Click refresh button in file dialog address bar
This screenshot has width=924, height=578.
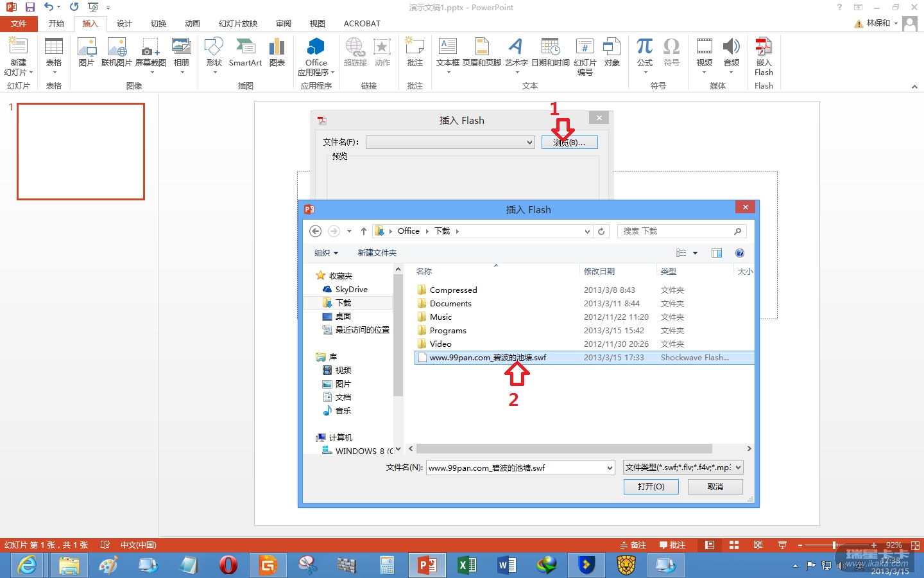[x=601, y=231]
